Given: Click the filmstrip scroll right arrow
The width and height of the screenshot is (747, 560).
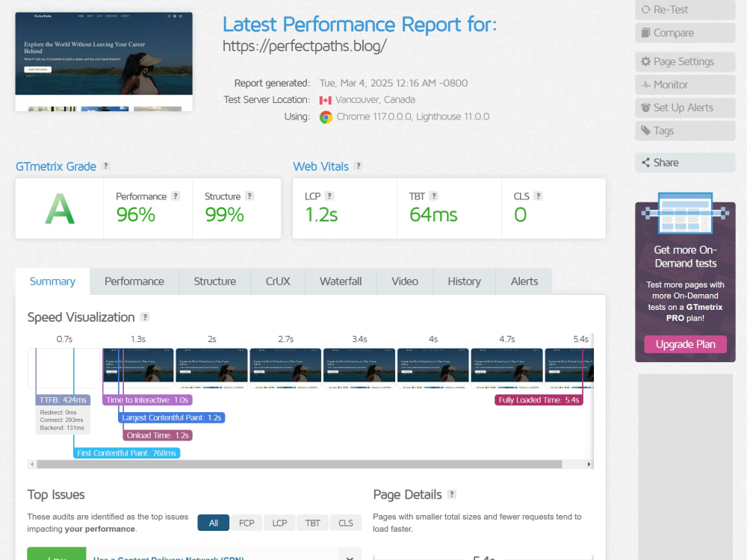Looking at the screenshot, I should point(589,464).
